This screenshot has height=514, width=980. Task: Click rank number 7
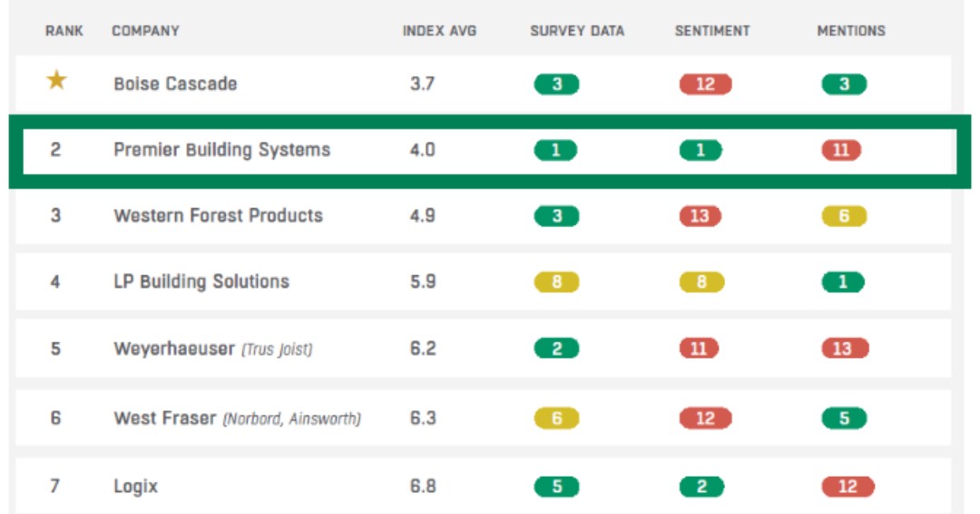[x=55, y=486]
